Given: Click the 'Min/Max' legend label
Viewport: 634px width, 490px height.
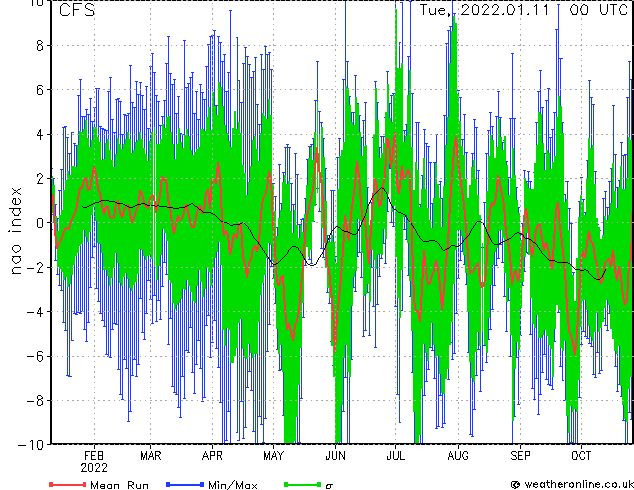Looking at the screenshot, I should point(232,485).
